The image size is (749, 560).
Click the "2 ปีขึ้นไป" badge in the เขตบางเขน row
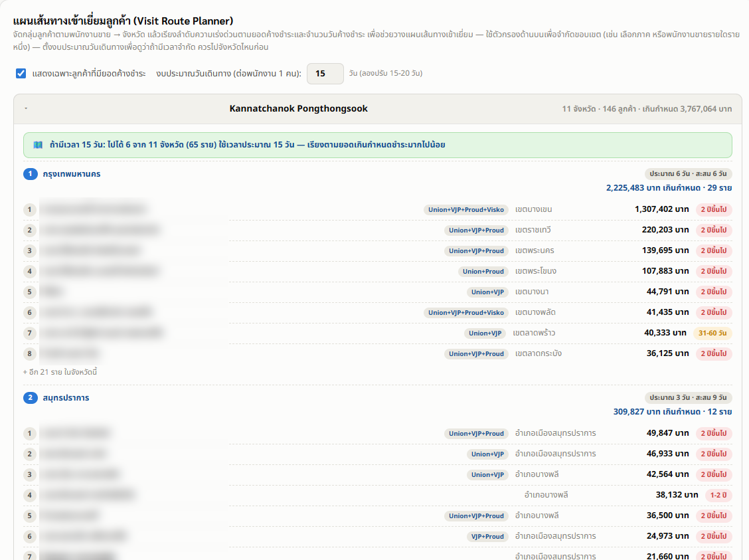coord(714,209)
